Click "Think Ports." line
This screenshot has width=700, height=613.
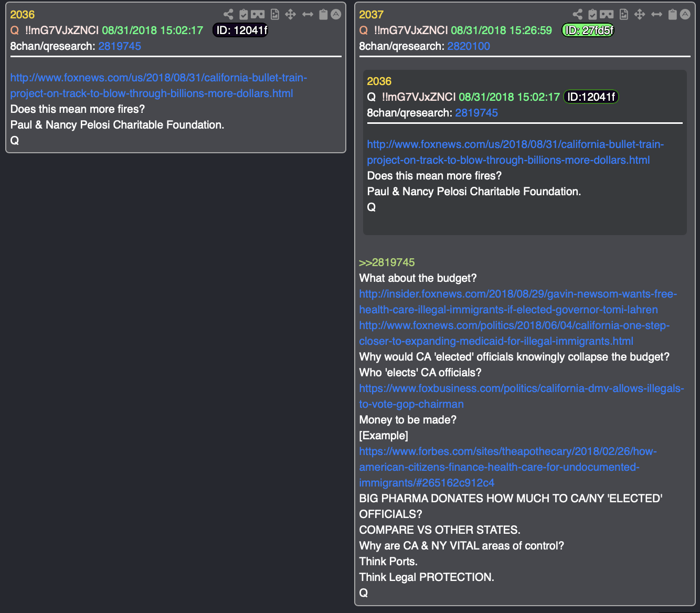(x=388, y=562)
